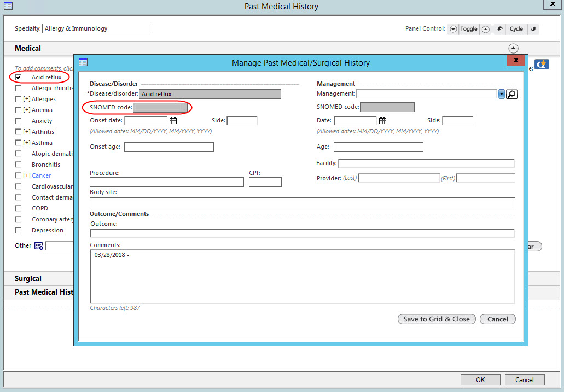Click Specialty field Allergy & Immunology
564x392 pixels.
(96, 28)
